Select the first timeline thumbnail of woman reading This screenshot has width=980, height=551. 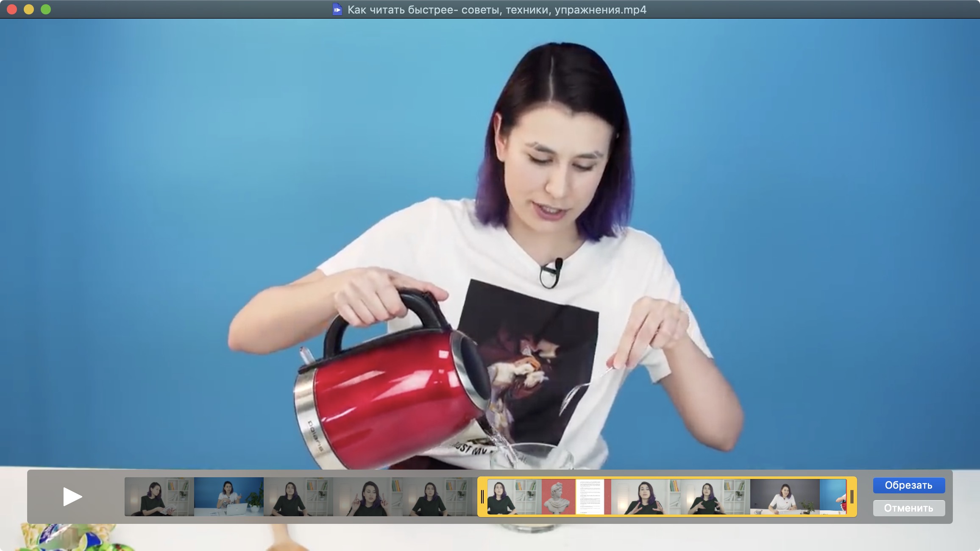pos(159,497)
